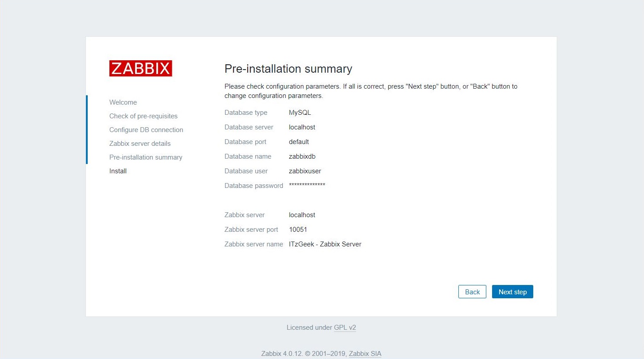644x359 pixels.
Task: Open the GPL v2 license link
Action: tap(345, 328)
